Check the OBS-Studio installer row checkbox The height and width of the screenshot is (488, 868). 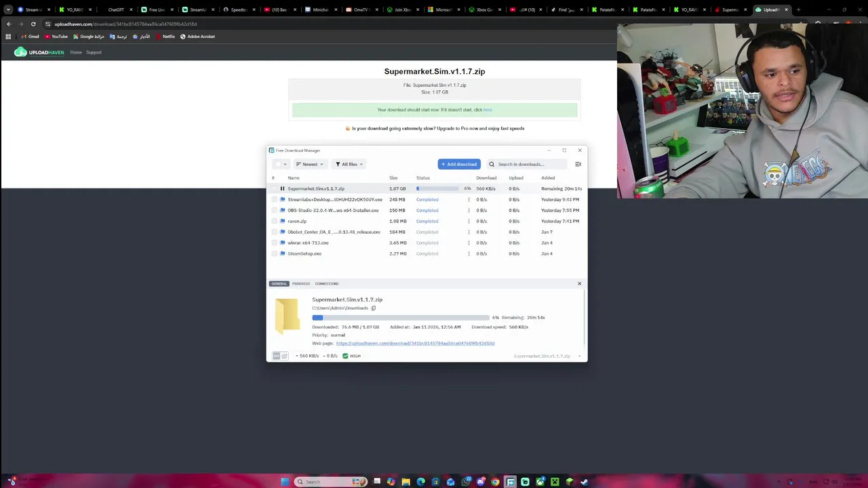pos(274,210)
